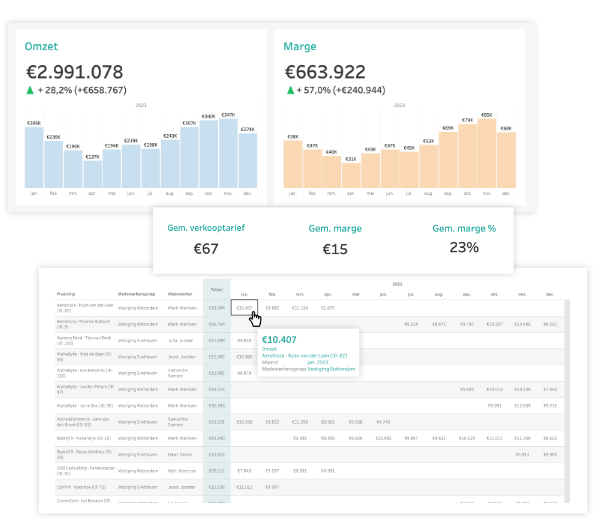
Task: Select the June bar in the Marge chart
Action: [x=390, y=169]
